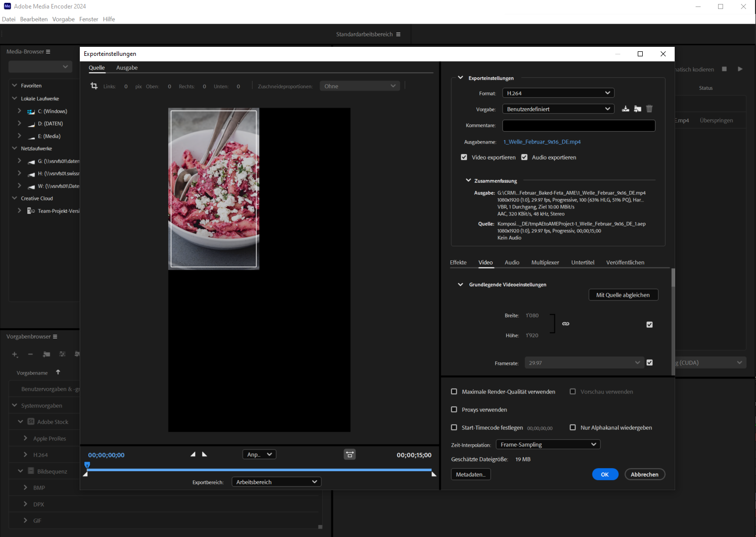The width and height of the screenshot is (756, 537).
Task: Select the crop tool above the preview
Action: pyautogui.click(x=94, y=86)
